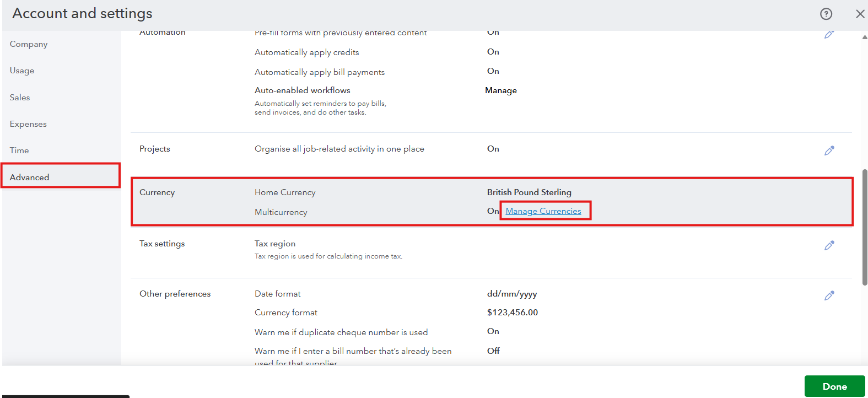Image resolution: width=868 pixels, height=398 pixels.
Task: Click On value for Automatically apply credits
Action: pyautogui.click(x=493, y=52)
